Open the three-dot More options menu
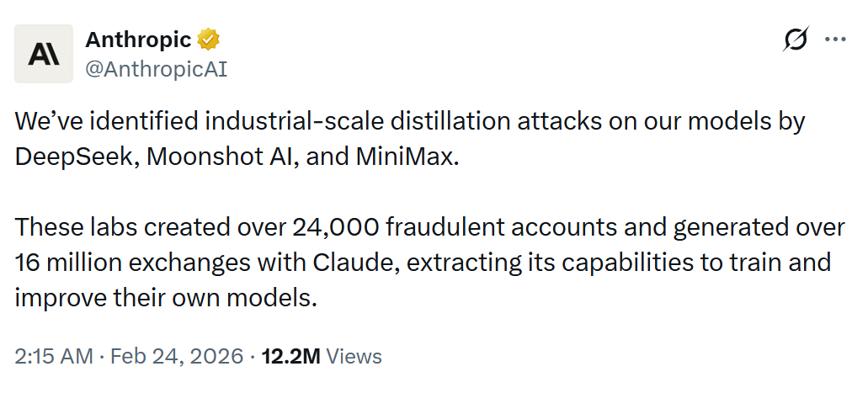The height and width of the screenshot is (393, 868). click(x=834, y=40)
